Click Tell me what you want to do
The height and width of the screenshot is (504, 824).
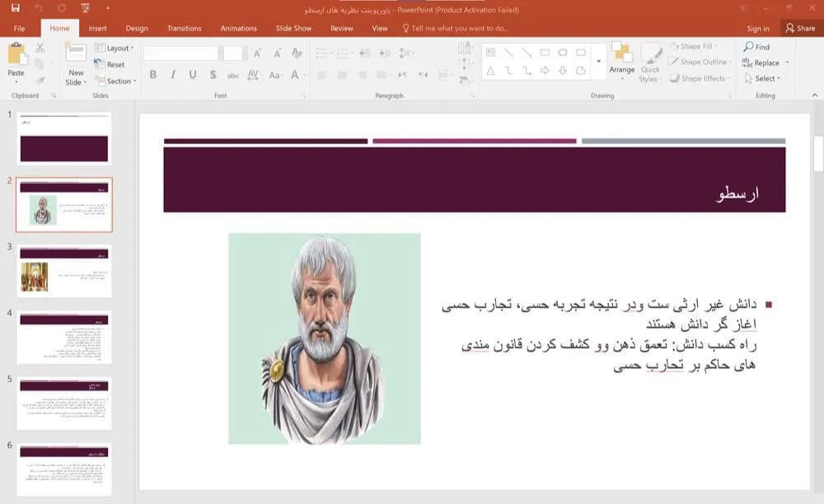455,28
